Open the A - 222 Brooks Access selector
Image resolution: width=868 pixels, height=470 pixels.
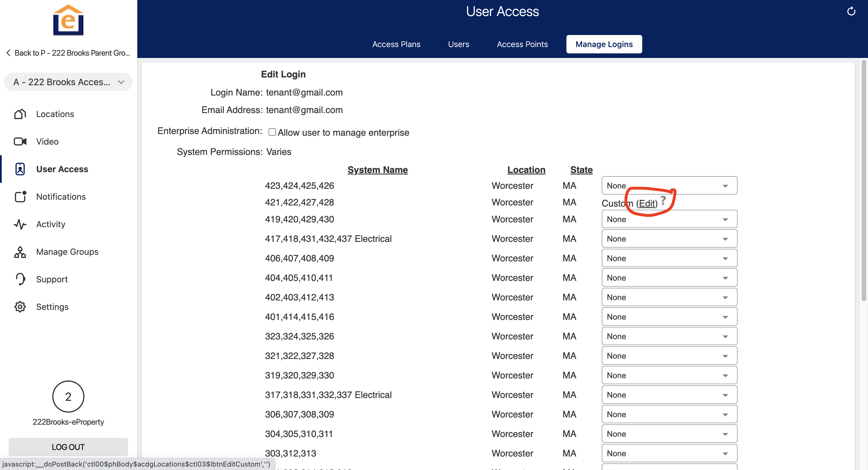tap(68, 82)
